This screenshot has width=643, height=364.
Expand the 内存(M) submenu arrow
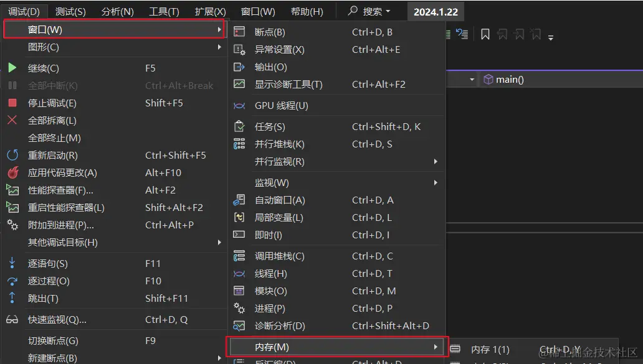pos(436,347)
